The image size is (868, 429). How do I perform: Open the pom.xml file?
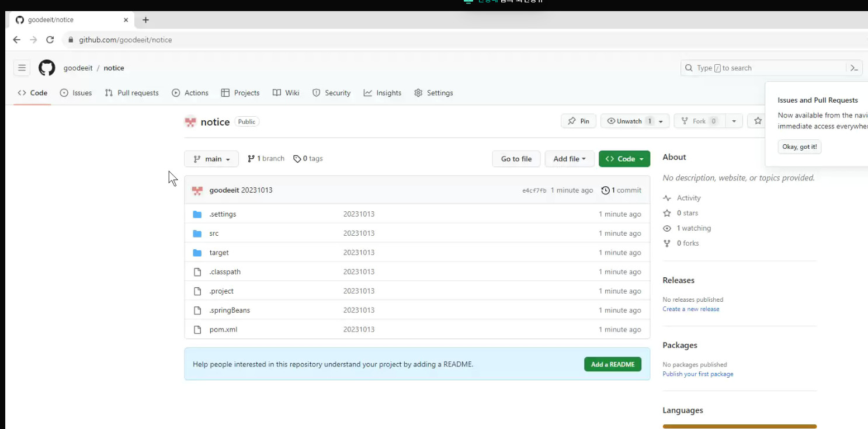click(x=223, y=330)
